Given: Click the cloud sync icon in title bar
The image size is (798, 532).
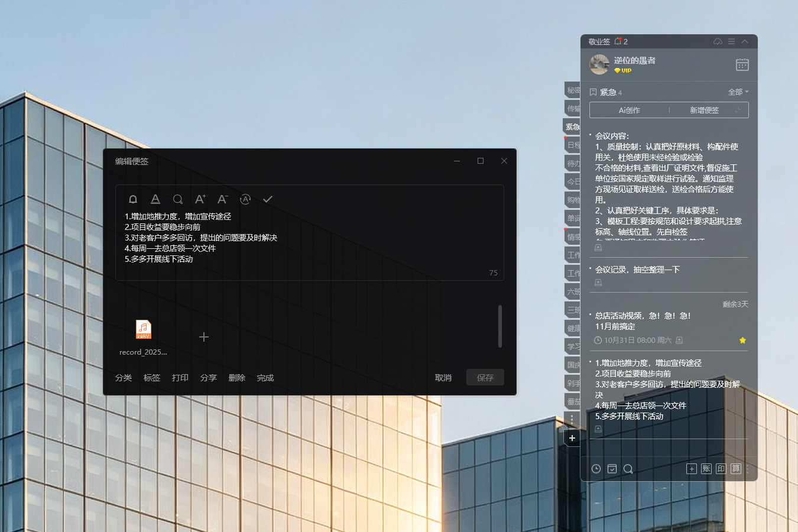Looking at the screenshot, I should [718, 41].
